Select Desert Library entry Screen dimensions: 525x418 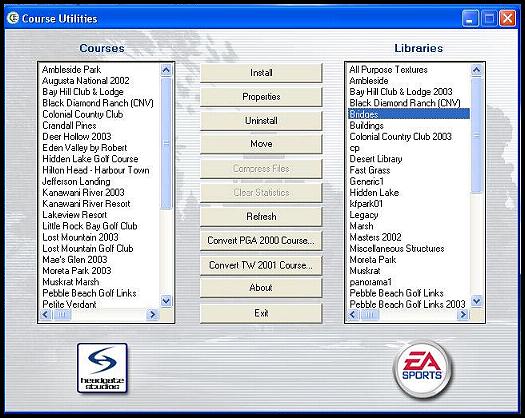[x=376, y=159]
